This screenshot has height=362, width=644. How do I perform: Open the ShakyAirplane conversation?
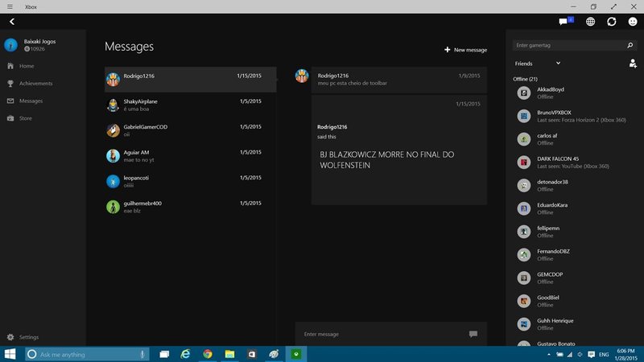[191, 105]
